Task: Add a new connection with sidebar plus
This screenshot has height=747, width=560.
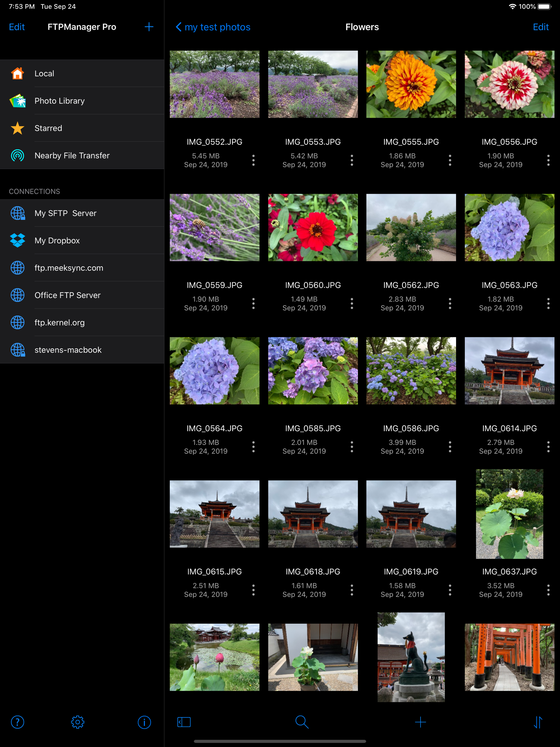Action: (149, 27)
